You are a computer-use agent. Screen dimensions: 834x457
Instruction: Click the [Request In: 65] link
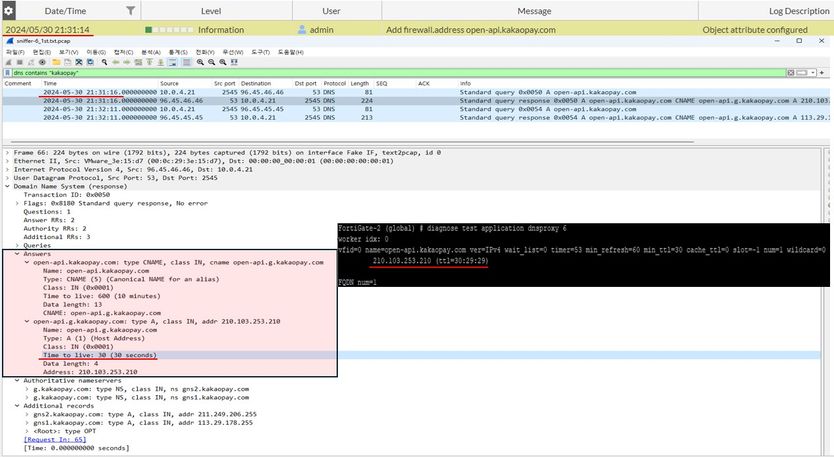tap(55, 439)
